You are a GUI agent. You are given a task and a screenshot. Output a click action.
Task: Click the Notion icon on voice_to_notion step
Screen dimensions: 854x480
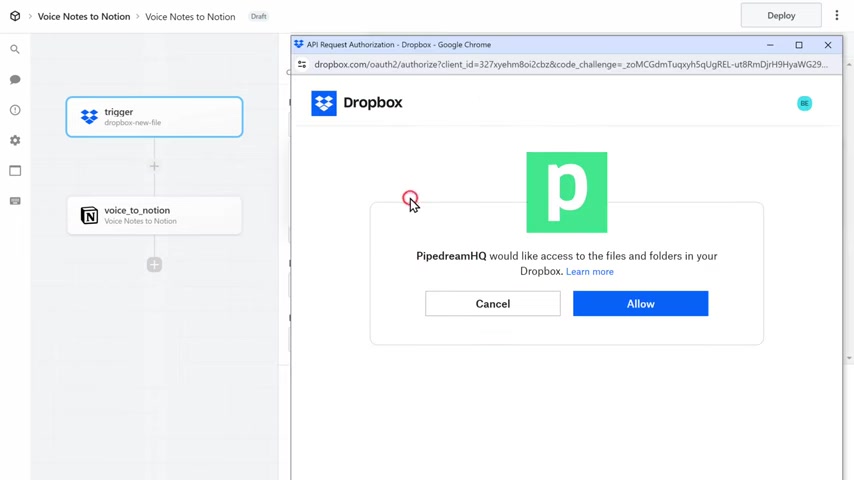pos(89,215)
